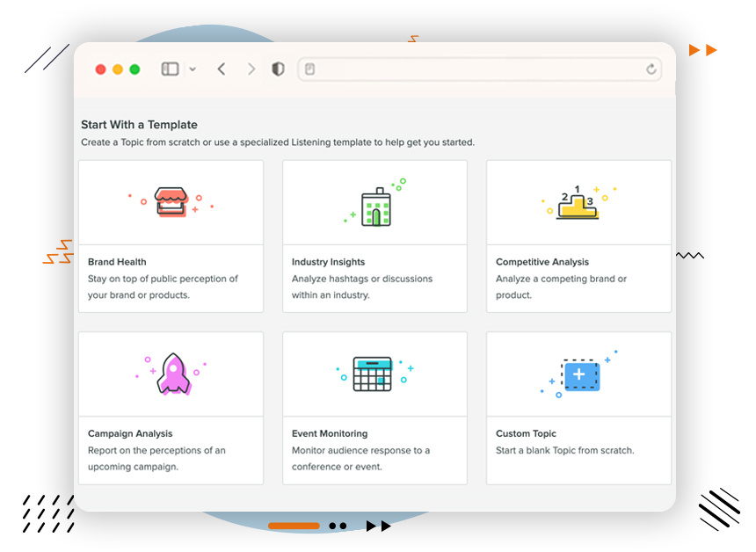Click the privacy shield icon in toolbar
756x552 pixels.
click(278, 69)
